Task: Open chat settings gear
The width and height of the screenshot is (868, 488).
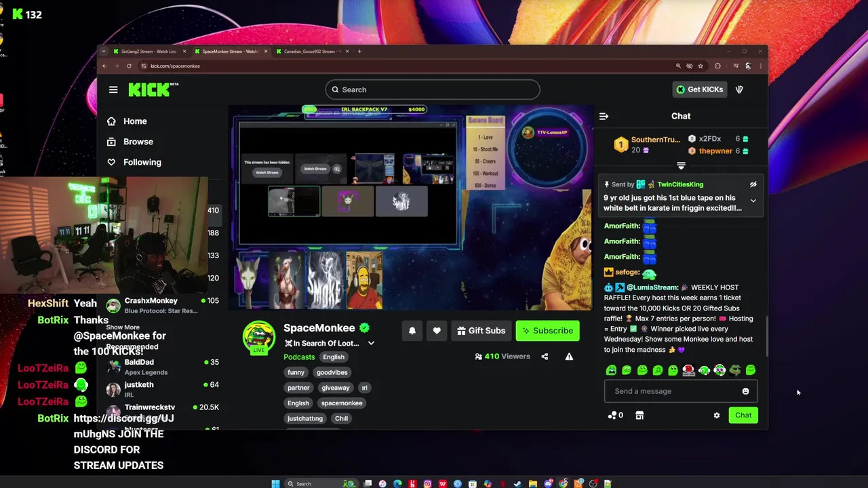Action: [x=716, y=415]
